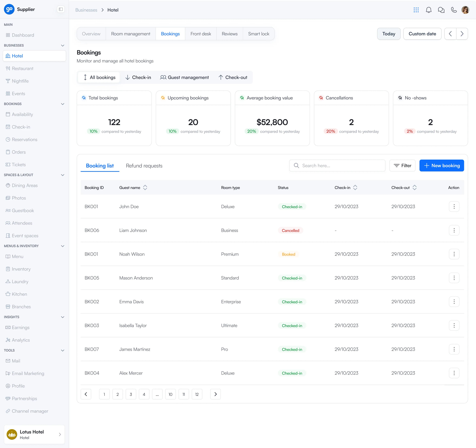Click the notification bell icon
The image size is (476, 448).
pyautogui.click(x=429, y=10)
